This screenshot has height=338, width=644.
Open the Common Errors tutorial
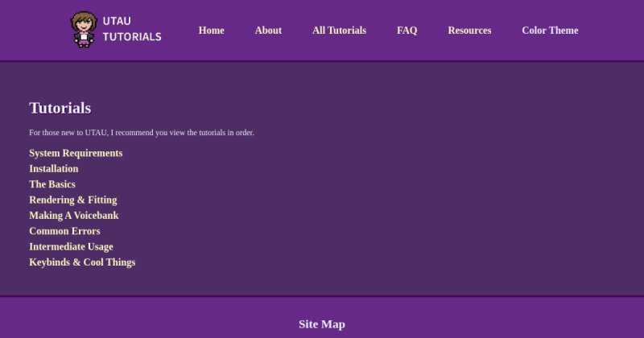click(64, 231)
